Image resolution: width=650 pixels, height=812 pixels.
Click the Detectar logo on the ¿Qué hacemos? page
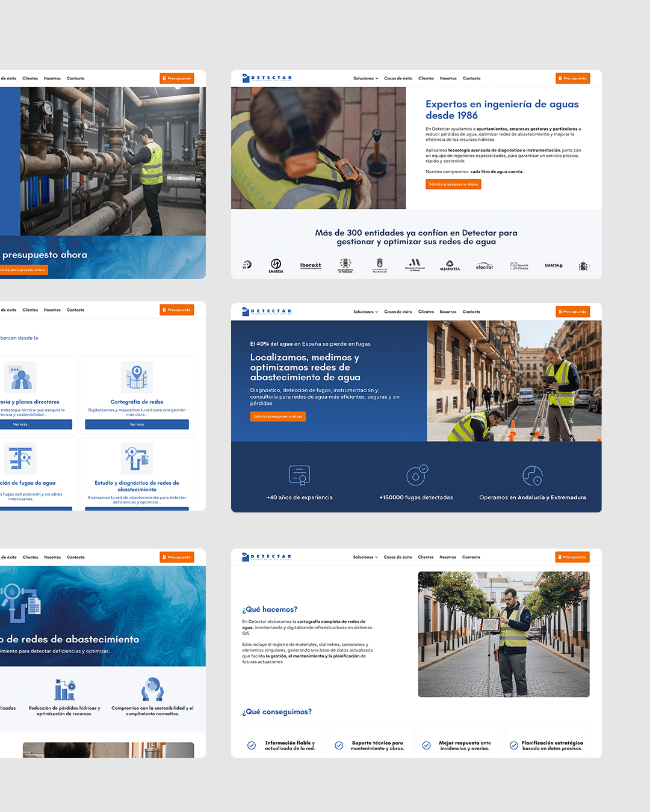tap(267, 557)
